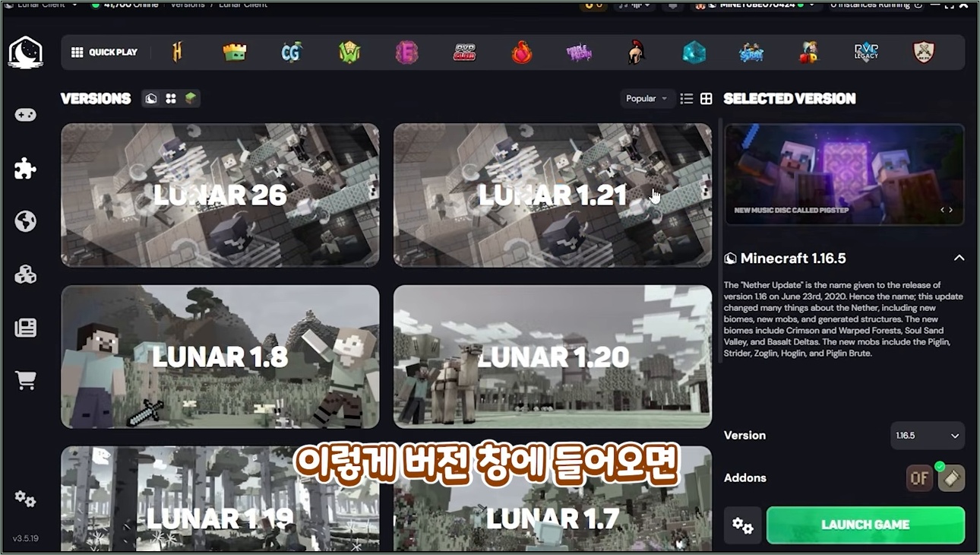Switch versions to grid view
This screenshot has height=555, width=980.
707,99
